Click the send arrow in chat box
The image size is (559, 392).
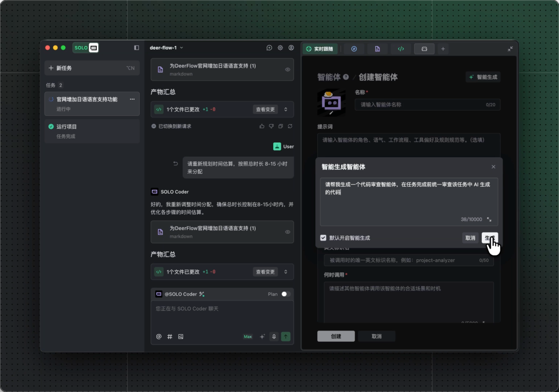click(286, 337)
